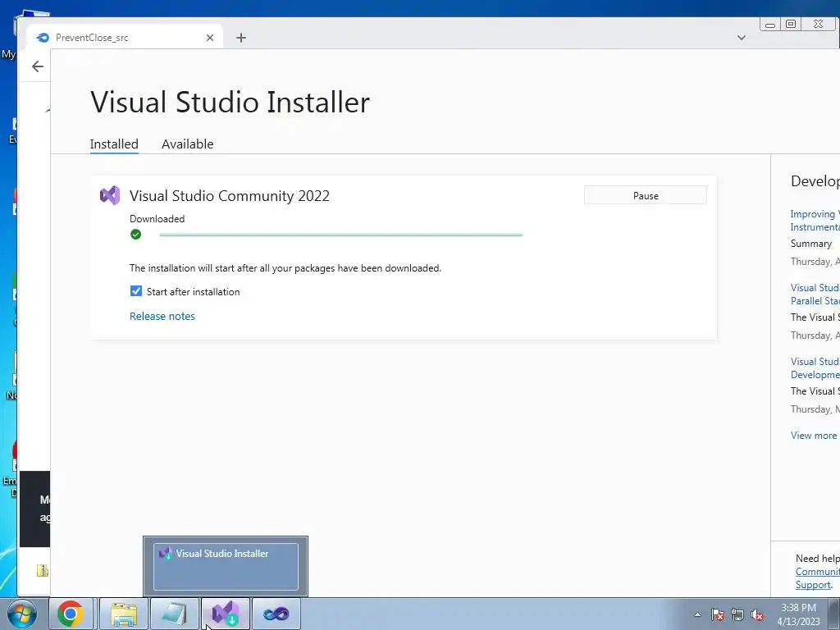Click the Downloaded status text
This screenshot has width=840, height=630.
click(157, 218)
